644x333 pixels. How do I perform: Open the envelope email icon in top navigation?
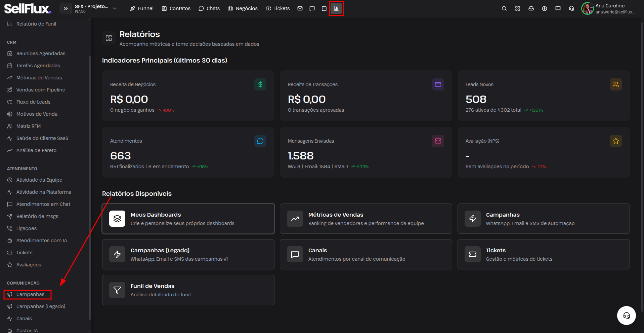click(x=300, y=8)
